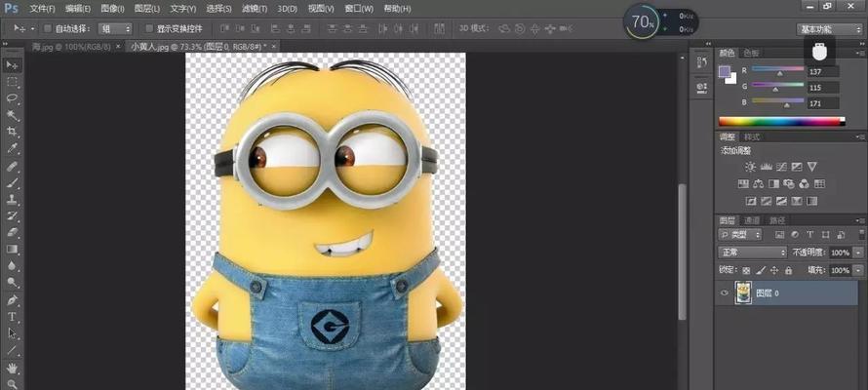The image size is (868, 390).
Task: Toggle lock all for the layer
Action: [788, 270]
